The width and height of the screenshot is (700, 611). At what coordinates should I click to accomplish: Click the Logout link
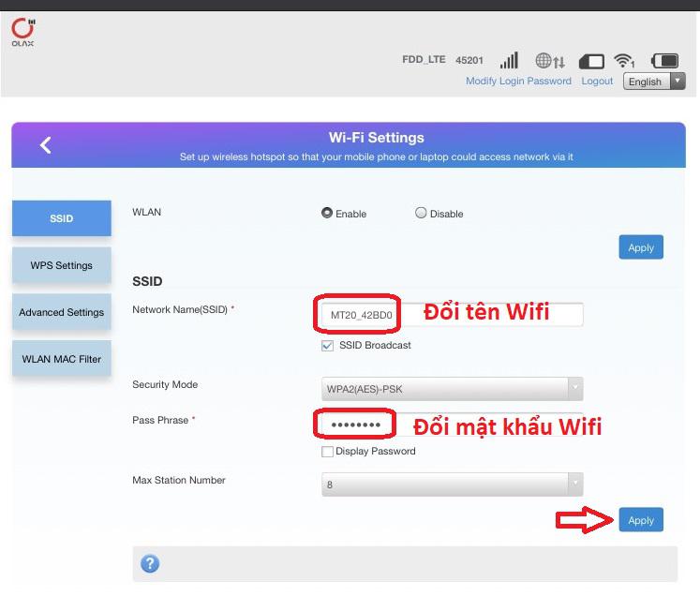click(597, 81)
